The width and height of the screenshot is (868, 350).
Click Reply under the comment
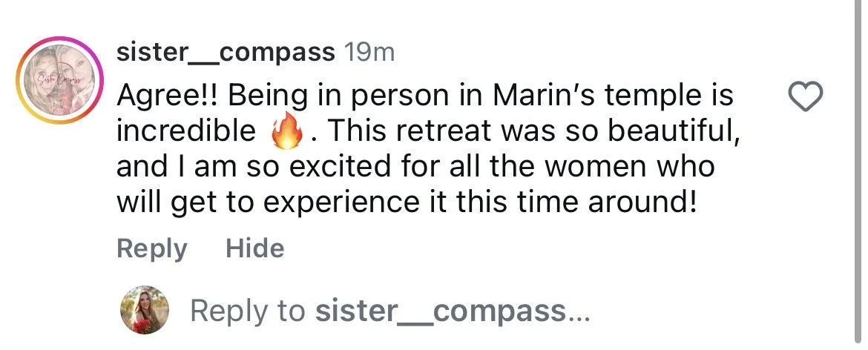[152, 249]
